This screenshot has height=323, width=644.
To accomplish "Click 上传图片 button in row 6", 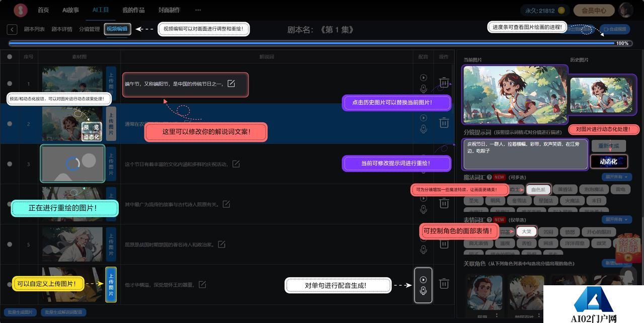I will click(111, 284).
